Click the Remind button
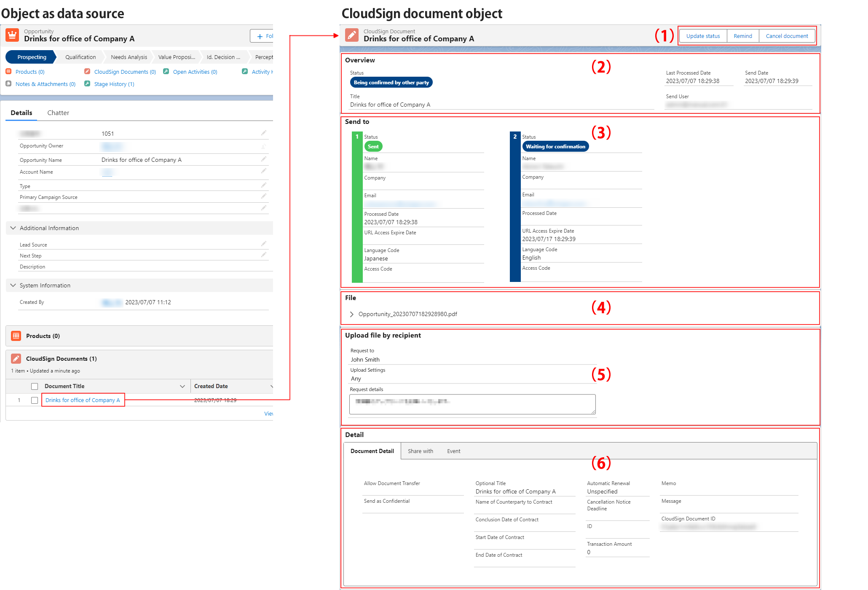 (743, 36)
